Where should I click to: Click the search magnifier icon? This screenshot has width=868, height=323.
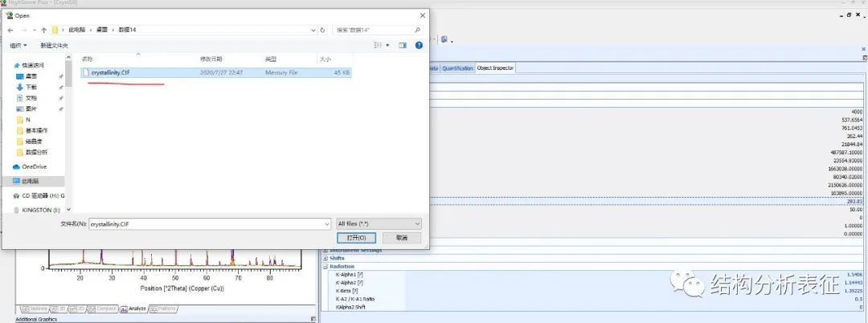pos(417,30)
